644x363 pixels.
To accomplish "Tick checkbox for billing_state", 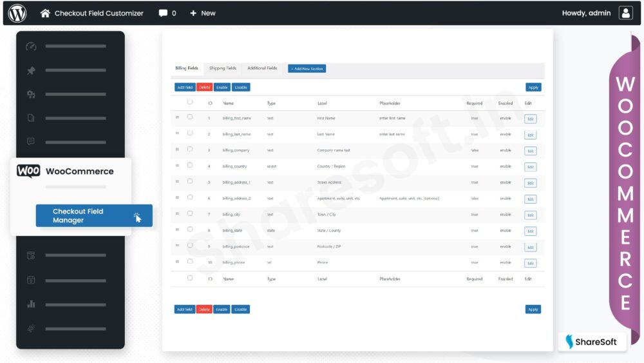I will (x=190, y=230).
